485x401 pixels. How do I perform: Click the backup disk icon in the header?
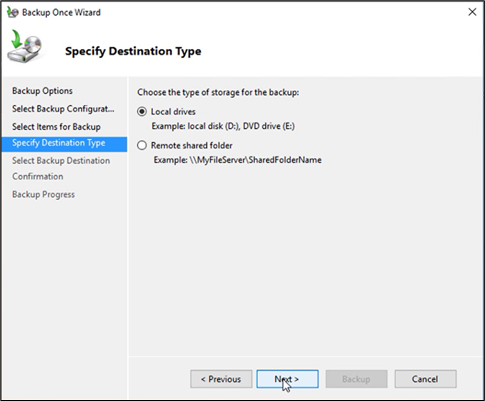click(x=25, y=46)
